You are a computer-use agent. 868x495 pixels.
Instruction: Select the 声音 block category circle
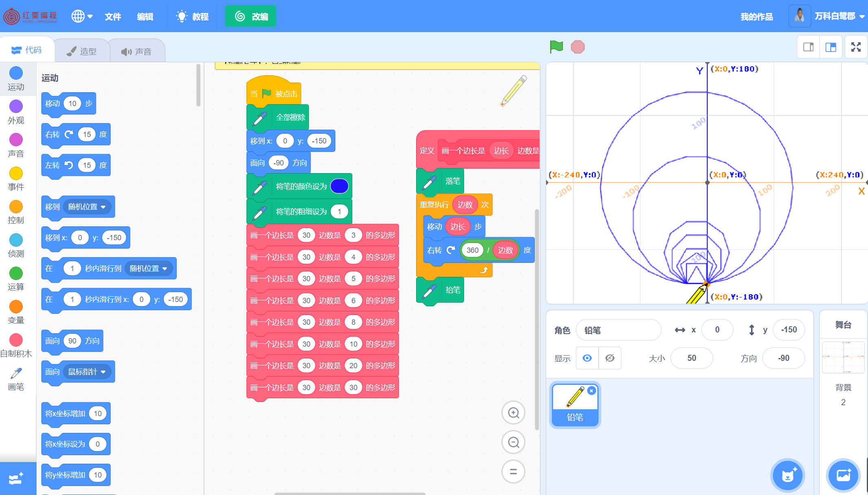(x=16, y=140)
